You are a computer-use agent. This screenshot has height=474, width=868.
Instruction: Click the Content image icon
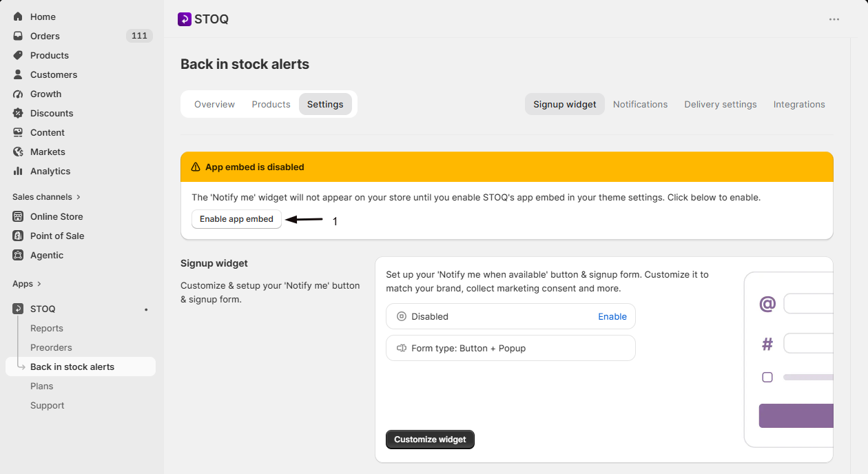click(18, 132)
